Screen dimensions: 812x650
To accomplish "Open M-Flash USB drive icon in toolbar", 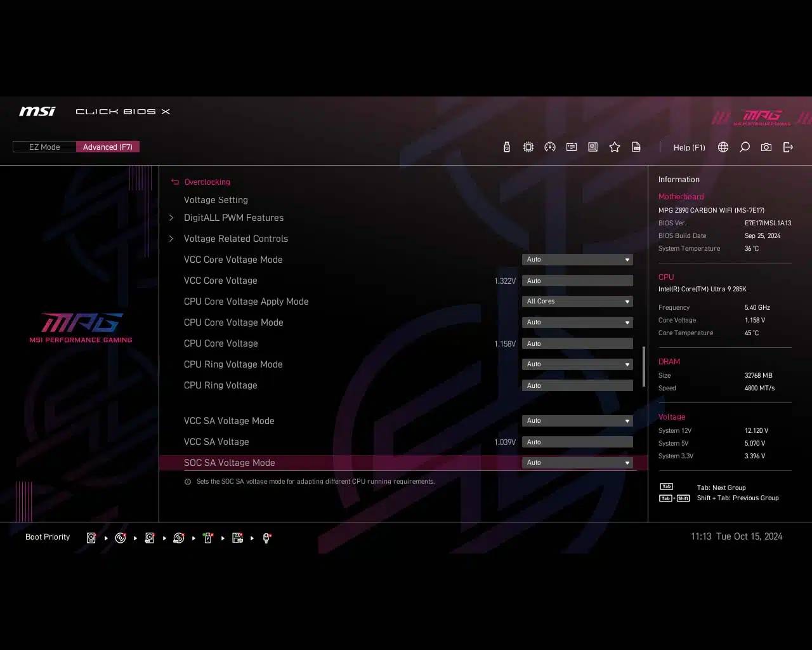I will click(506, 147).
